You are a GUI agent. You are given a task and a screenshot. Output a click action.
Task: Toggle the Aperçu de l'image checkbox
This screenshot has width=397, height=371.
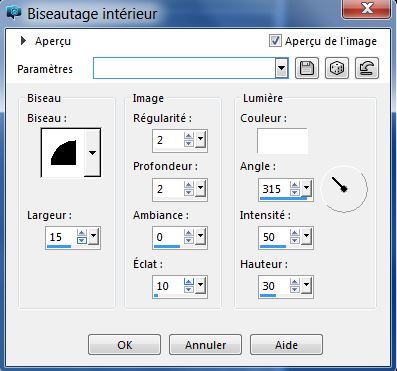(275, 41)
